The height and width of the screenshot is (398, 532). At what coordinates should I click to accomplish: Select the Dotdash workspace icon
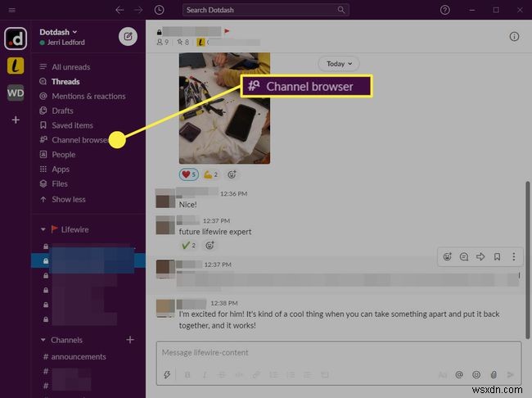pyautogui.click(x=16, y=38)
